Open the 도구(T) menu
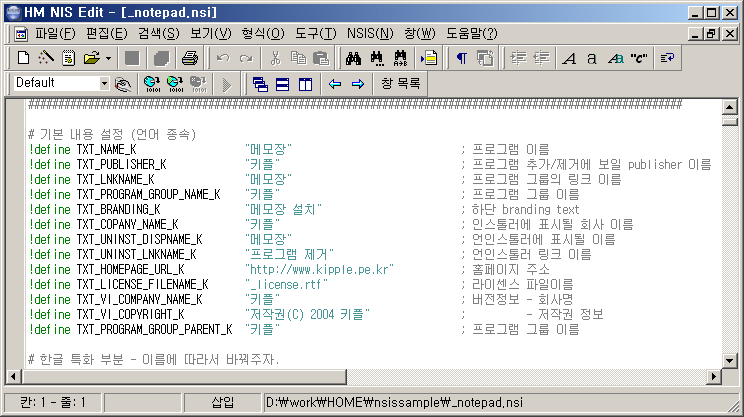Viewport: 744px width, 417px height. pyautogui.click(x=315, y=33)
